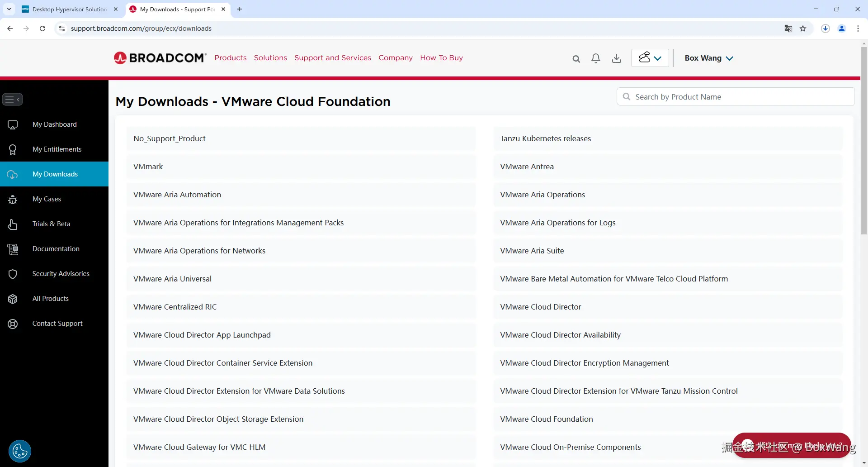The image size is (868, 467).
Task: Click the Broadcom logo
Action: click(160, 58)
